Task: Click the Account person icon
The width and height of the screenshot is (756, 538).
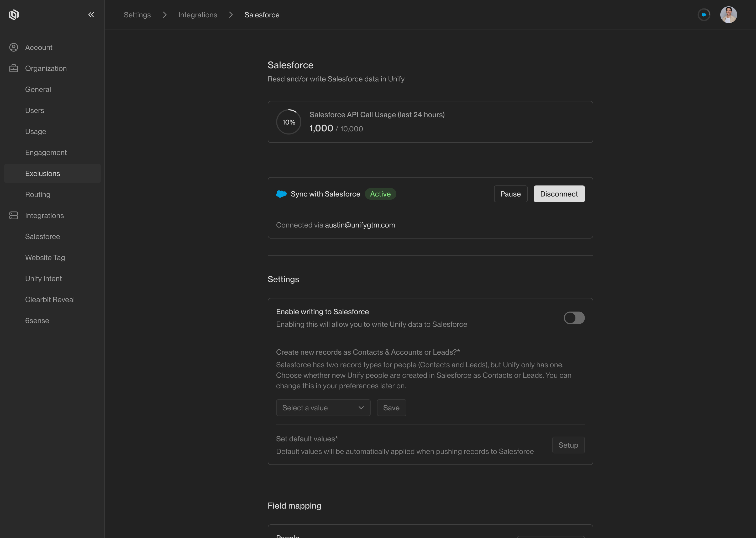Action: click(14, 47)
